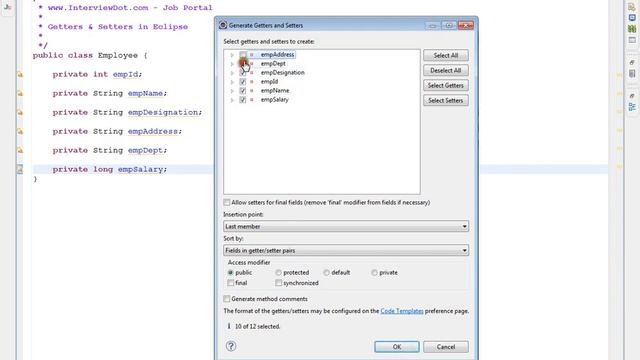Check the final modifier checkbox
This screenshot has width=640, height=360.
point(231,283)
